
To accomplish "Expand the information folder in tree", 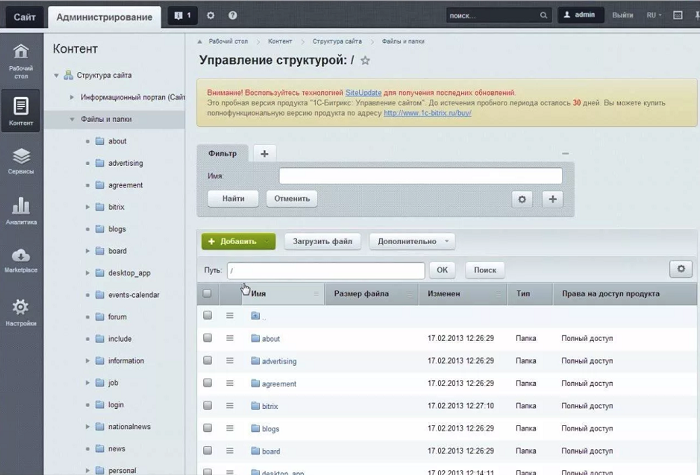I will point(88,361).
